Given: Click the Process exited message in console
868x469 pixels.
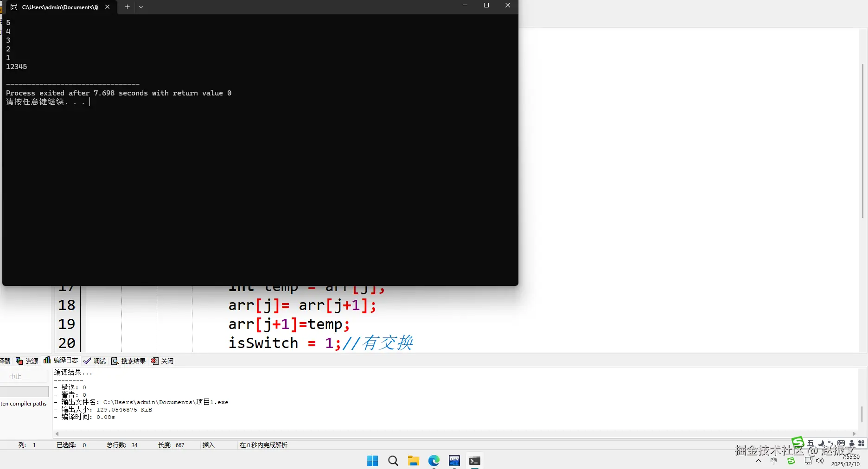Looking at the screenshot, I should click(x=119, y=93).
